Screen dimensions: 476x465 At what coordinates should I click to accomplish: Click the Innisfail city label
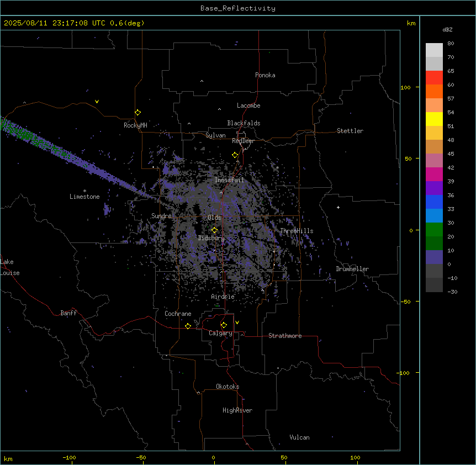pyautogui.click(x=229, y=180)
